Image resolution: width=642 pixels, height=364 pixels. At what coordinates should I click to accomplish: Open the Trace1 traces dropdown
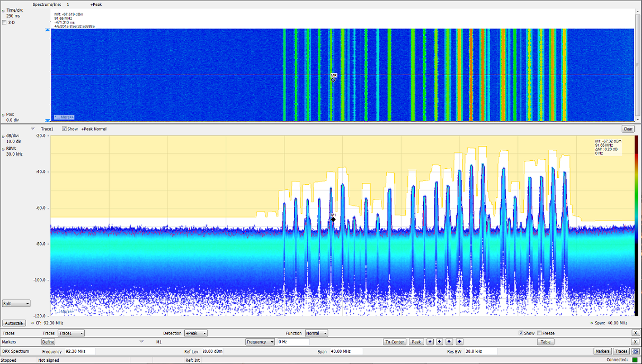[71, 333]
